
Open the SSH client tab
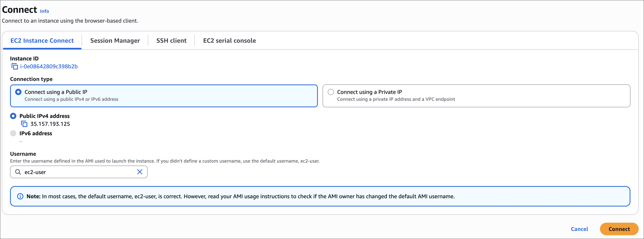pyautogui.click(x=171, y=41)
